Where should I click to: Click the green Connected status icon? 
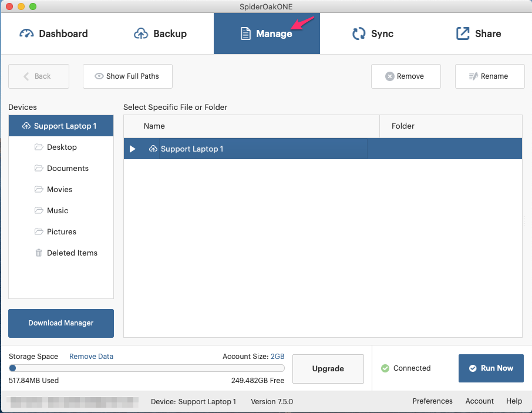(385, 368)
